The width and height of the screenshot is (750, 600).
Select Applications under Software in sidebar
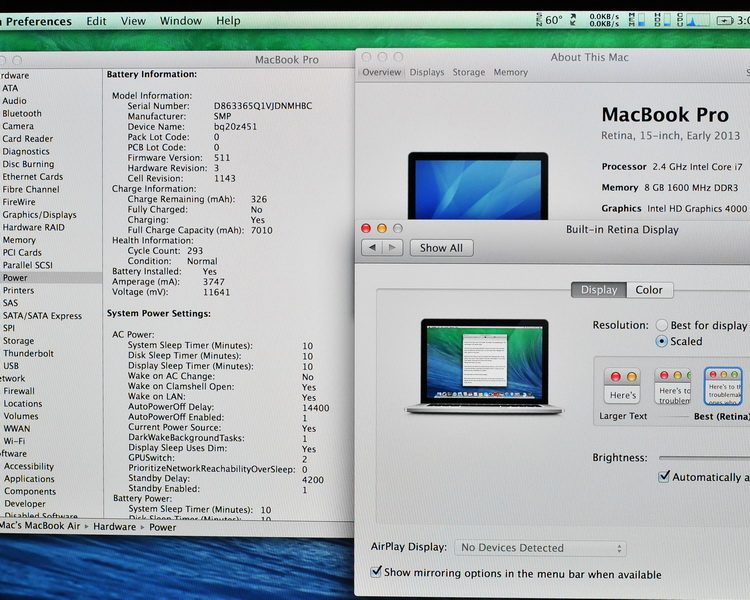point(29,478)
